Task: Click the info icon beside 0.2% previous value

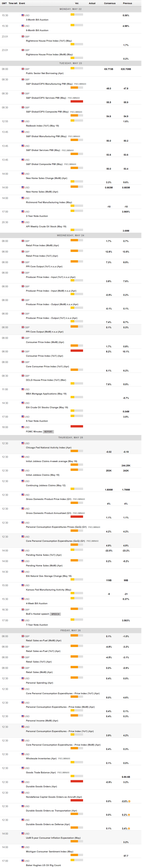Action: coord(129,815)
